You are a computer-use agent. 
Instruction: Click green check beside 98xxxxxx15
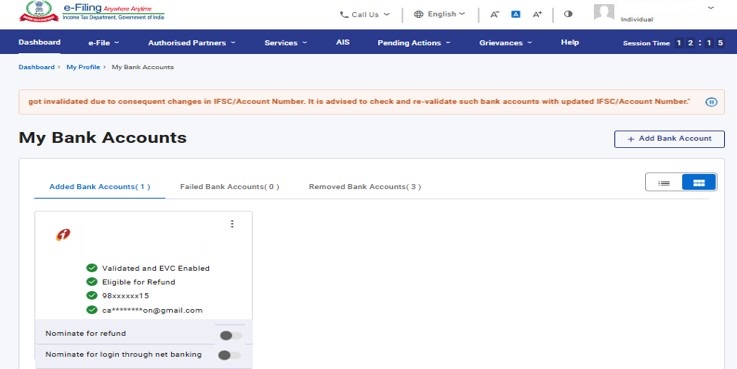click(x=92, y=295)
